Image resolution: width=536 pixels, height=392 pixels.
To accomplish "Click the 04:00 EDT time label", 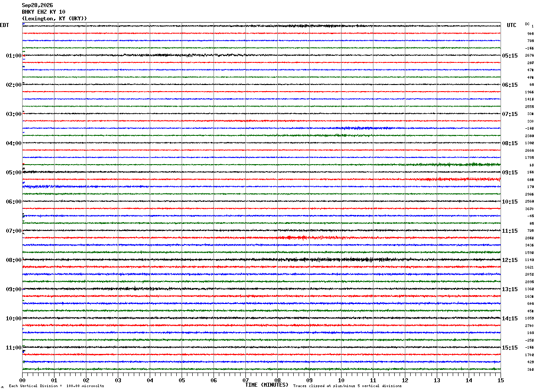I will click(x=14, y=143).
